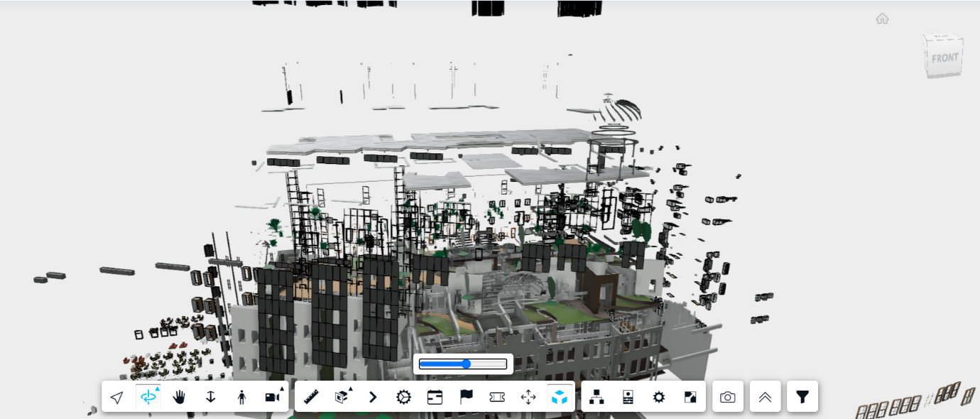Open the Model Browser tree
Image resolution: width=980 pixels, height=419 pixels.
pos(597,397)
